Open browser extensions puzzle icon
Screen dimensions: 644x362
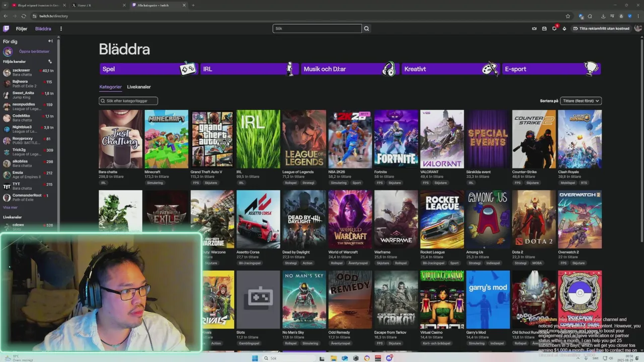coord(590,16)
